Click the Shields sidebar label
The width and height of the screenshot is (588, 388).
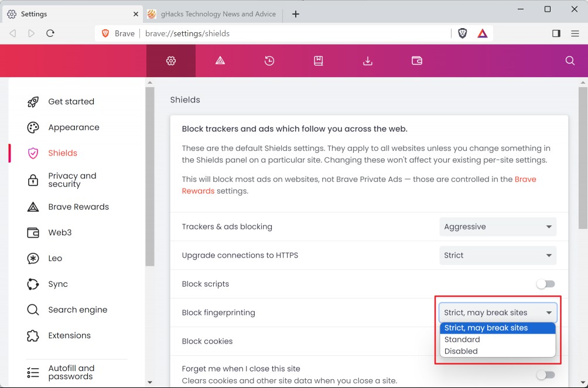click(63, 153)
